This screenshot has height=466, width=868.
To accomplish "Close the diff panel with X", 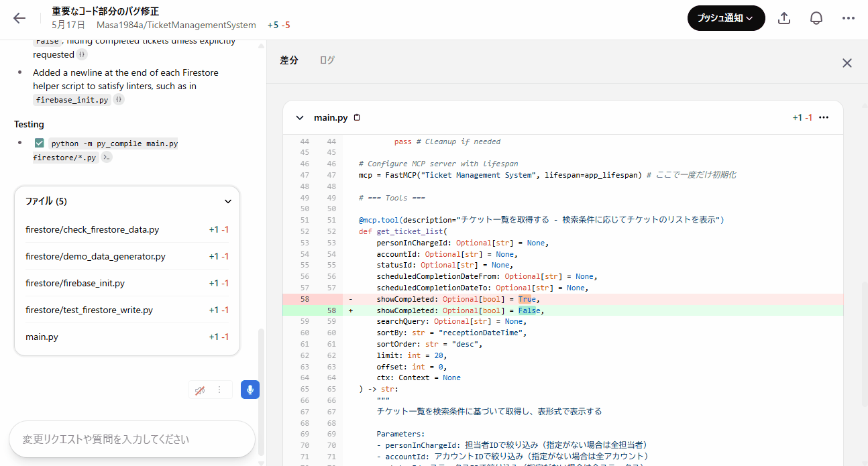I will click(x=847, y=63).
